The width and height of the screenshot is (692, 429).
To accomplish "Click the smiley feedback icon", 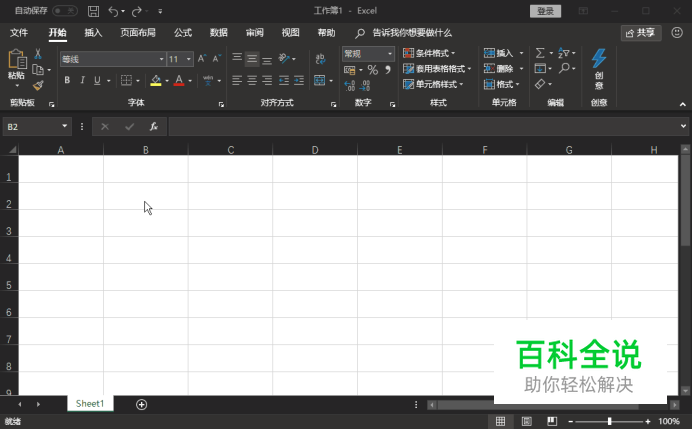I will click(x=677, y=33).
